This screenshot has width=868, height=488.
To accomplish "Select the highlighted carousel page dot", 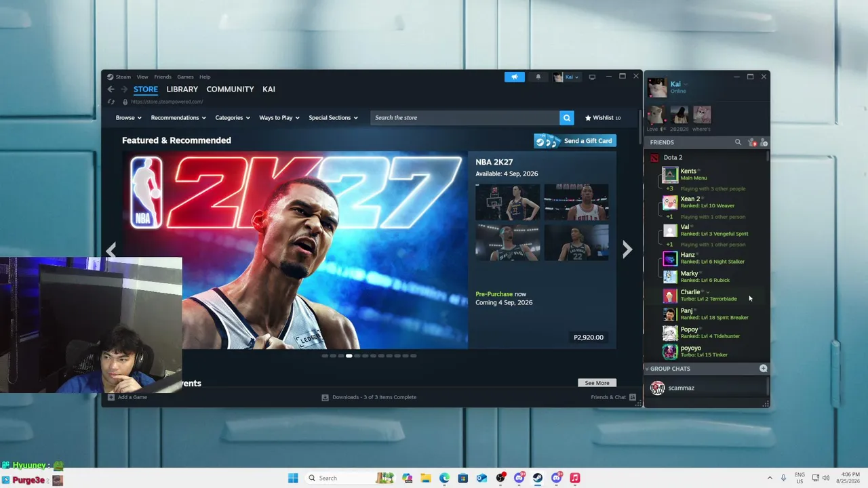I will tap(349, 356).
